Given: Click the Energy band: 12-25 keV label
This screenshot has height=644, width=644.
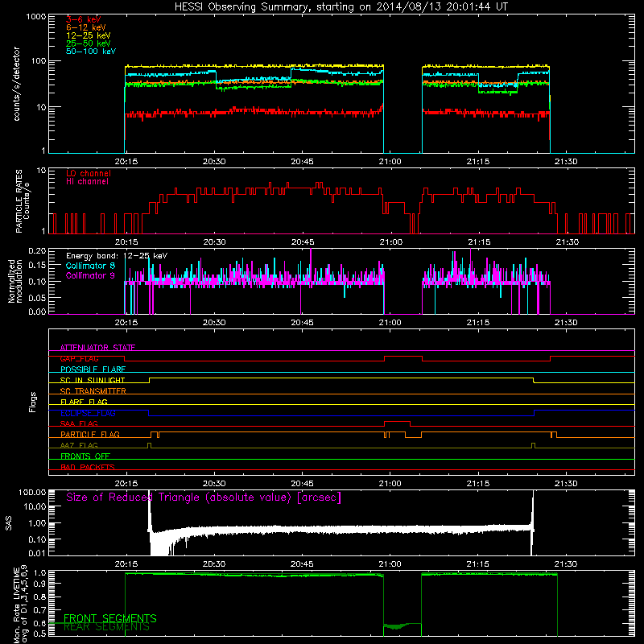Looking at the screenshot, I should [116, 256].
